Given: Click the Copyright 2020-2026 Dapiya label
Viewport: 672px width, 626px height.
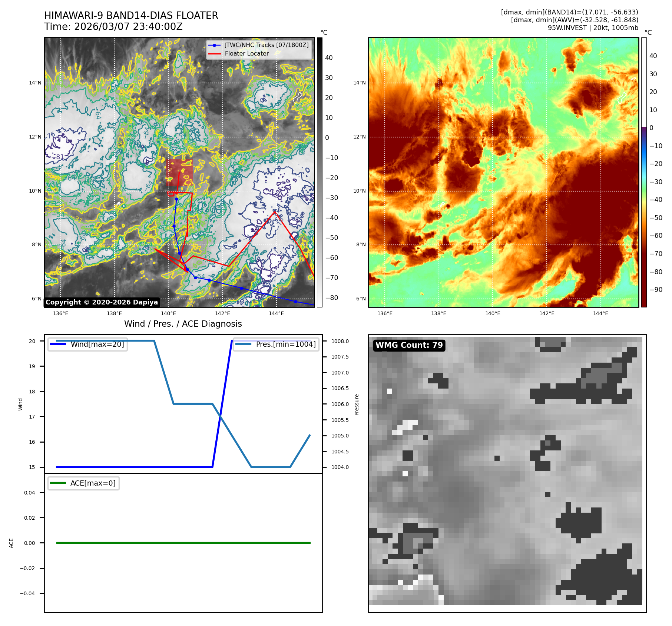Looking at the screenshot, I should [102, 302].
